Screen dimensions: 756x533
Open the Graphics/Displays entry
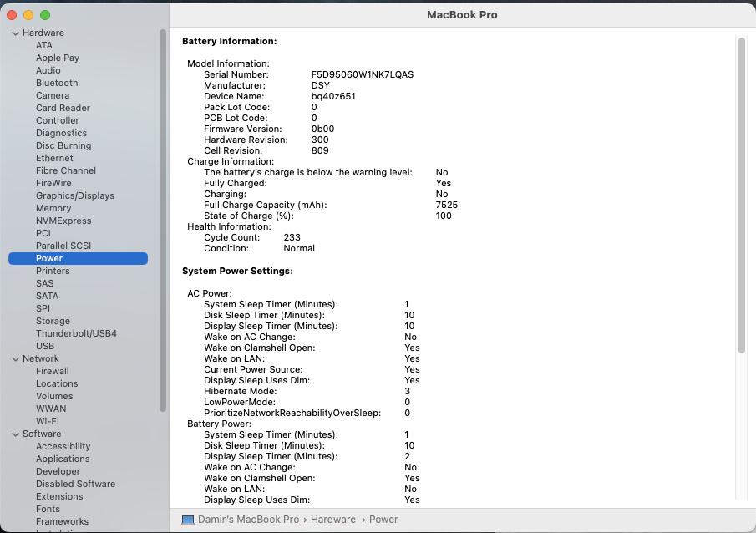click(74, 195)
